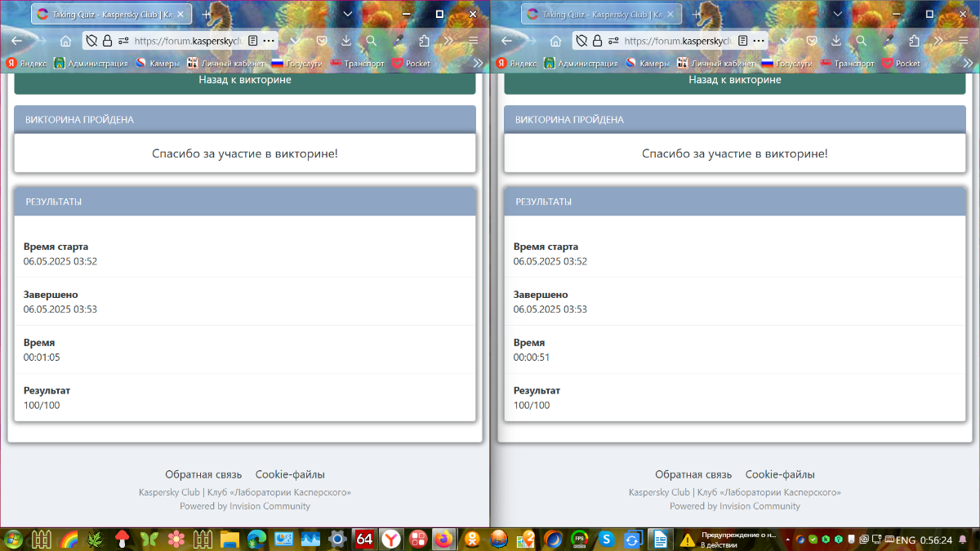This screenshot has width=980, height=551.
Task: Click the padlock site info, left window
Action: tap(108, 41)
